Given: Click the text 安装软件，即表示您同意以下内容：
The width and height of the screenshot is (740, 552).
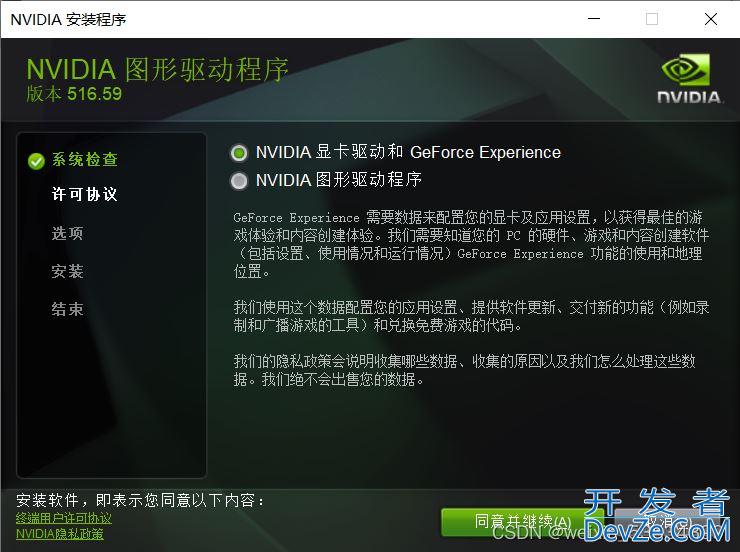Looking at the screenshot, I should tap(140, 500).
